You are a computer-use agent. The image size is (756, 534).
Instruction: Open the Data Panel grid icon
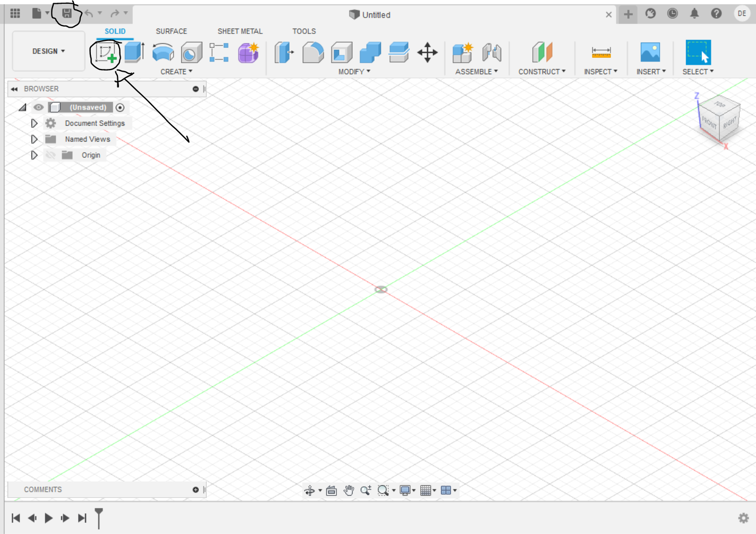pos(15,13)
